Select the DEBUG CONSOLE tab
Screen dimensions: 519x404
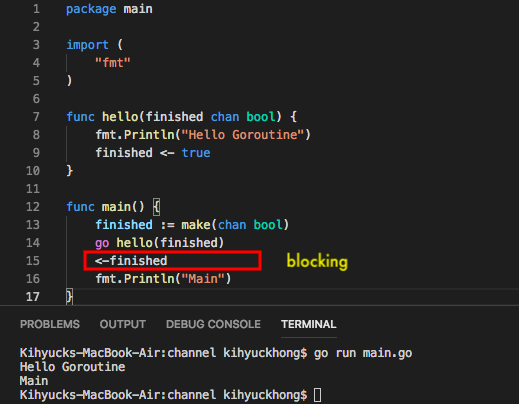tap(213, 324)
